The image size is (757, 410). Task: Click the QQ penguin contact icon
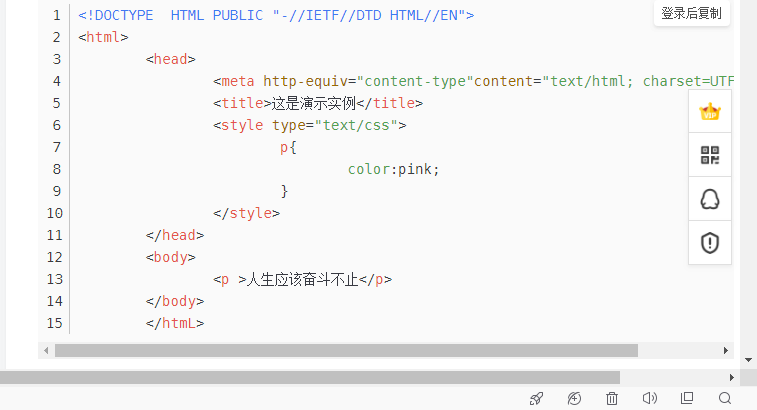click(710, 199)
